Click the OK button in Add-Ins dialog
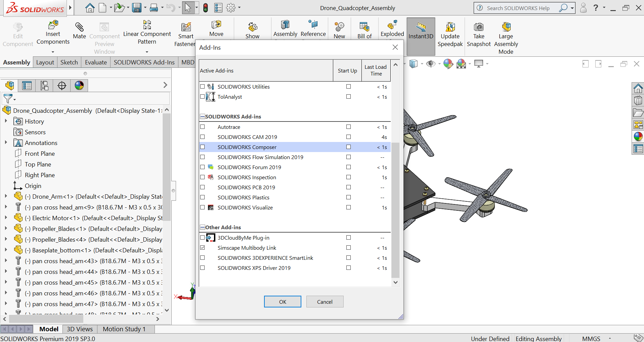 point(282,301)
